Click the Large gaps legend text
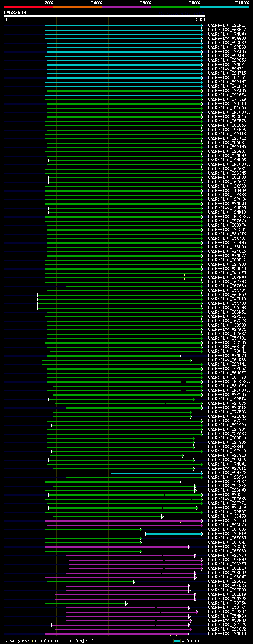 pos(16,641)
